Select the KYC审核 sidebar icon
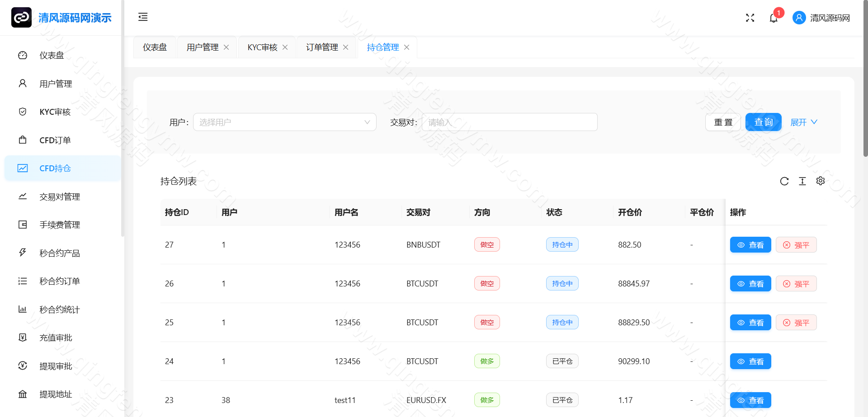The width and height of the screenshot is (868, 417). click(x=23, y=112)
